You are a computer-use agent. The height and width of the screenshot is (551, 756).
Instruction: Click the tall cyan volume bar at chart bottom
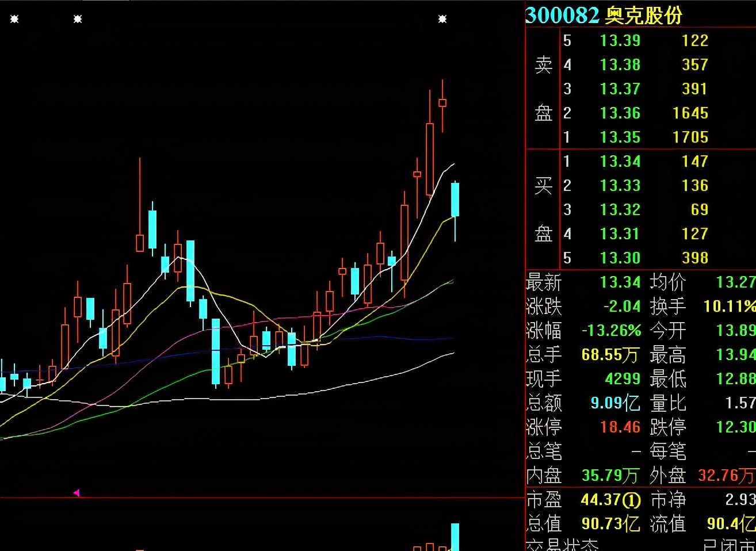pos(455,537)
